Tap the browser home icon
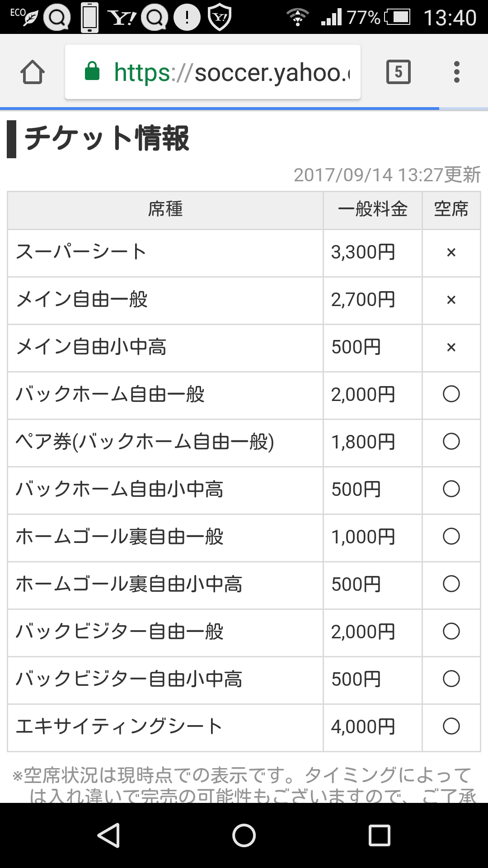 33,72
